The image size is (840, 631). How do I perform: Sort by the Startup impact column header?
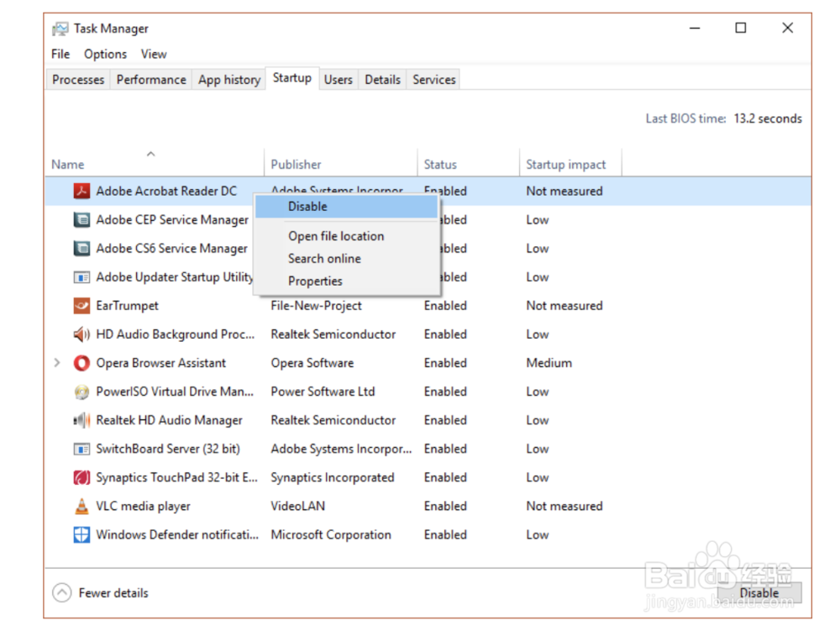[570, 164]
